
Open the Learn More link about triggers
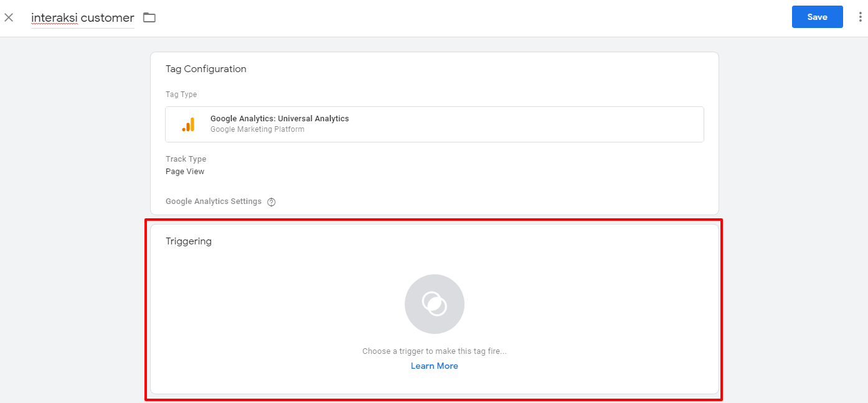[434, 366]
